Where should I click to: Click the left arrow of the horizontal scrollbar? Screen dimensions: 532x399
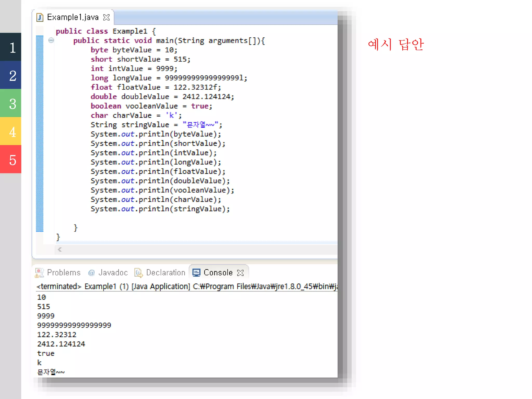[60, 249]
